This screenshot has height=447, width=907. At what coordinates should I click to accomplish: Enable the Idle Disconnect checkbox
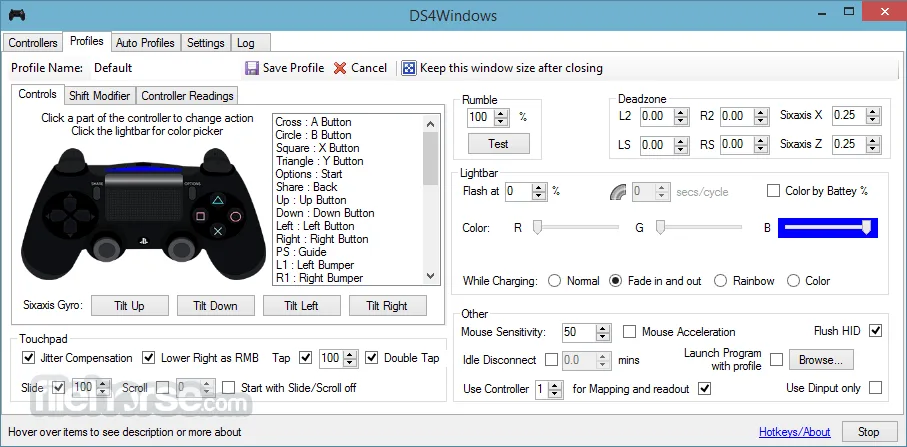tap(551, 360)
